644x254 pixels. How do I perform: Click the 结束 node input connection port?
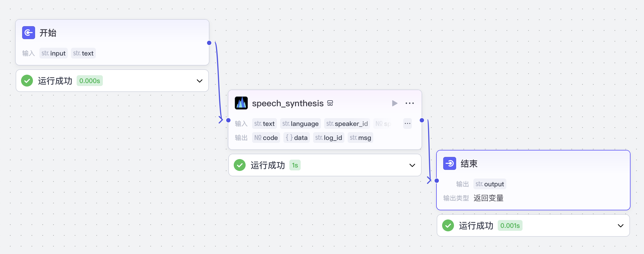point(437,181)
